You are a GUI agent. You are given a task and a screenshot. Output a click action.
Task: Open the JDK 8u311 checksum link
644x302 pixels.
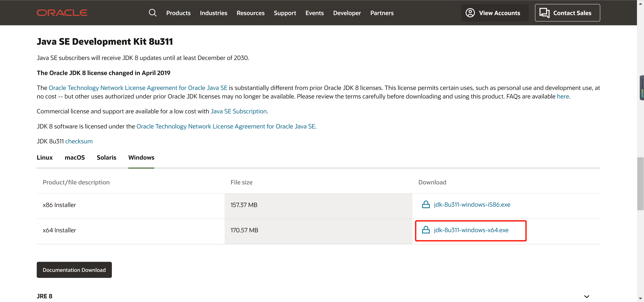79,141
